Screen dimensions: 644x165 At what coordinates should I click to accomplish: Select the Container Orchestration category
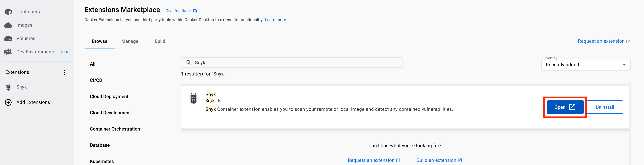115,129
